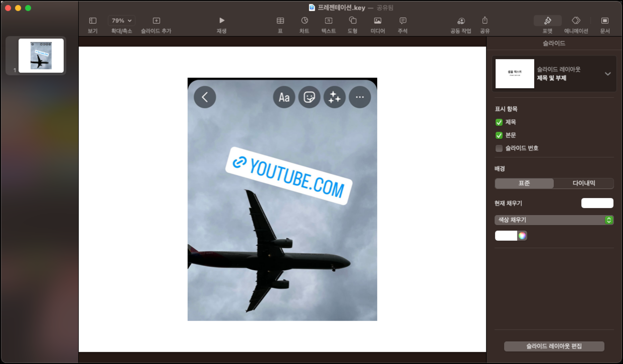Switch background to 다이내믹
Viewport: 623px width, 364px height.
point(584,183)
